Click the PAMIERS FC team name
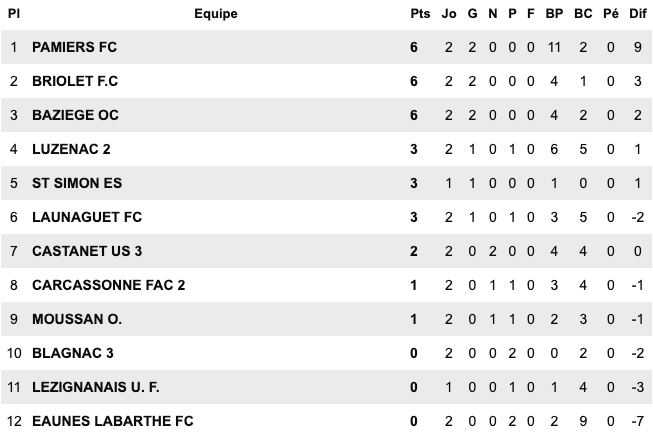The height and width of the screenshot is (433, 653). [76, 47]
